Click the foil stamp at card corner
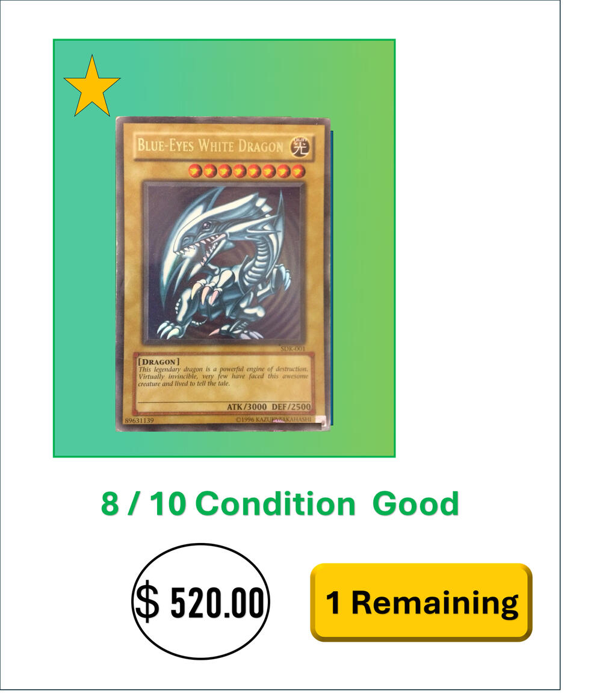 click(323, 420)
